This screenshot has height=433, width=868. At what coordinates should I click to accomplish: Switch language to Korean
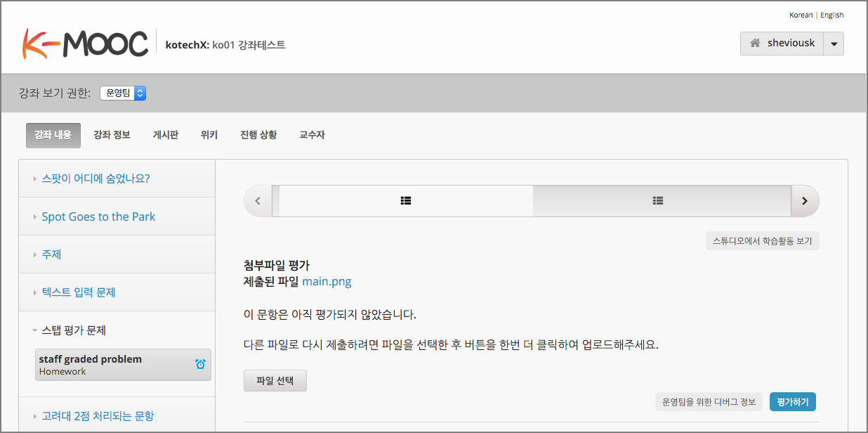tap(801, 15)
